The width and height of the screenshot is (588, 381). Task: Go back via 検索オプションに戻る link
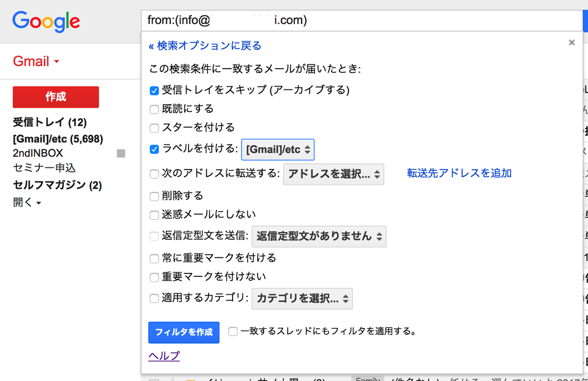205,46
